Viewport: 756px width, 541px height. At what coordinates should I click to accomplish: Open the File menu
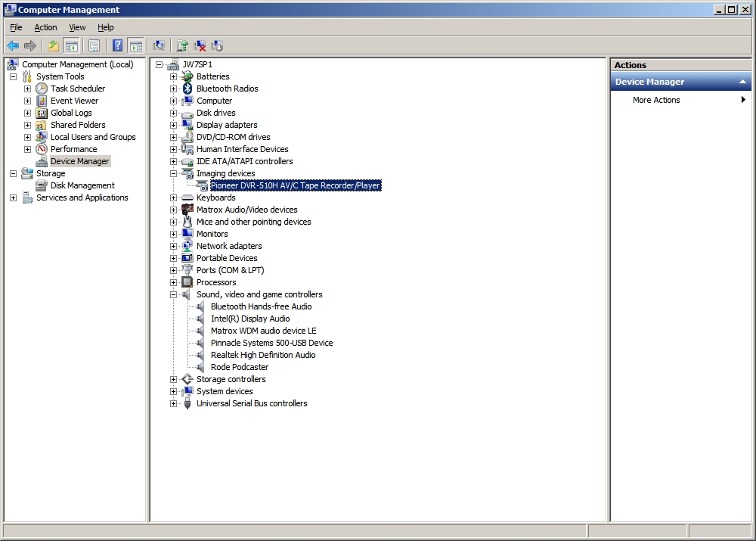(x=16, y=27)
